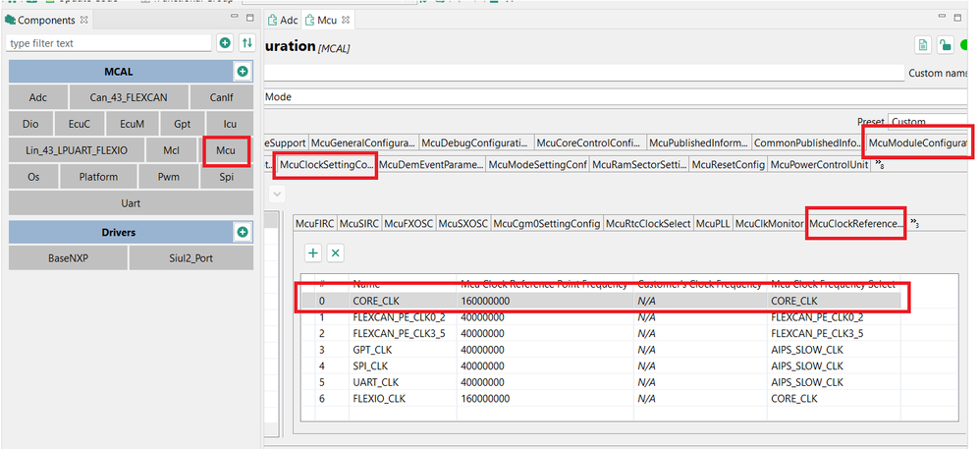Open the document view icon in header
Screen dimensions: 980x449
tap(923, 44)
